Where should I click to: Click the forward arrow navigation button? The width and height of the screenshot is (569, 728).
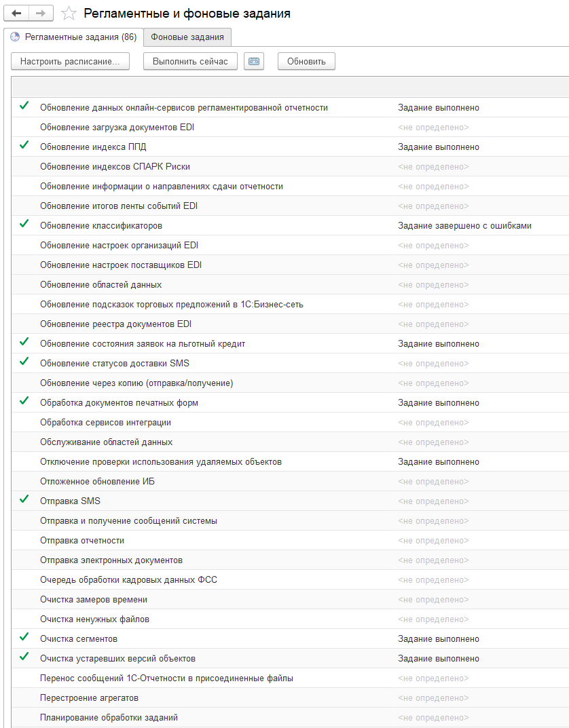(x=41, y=14)
